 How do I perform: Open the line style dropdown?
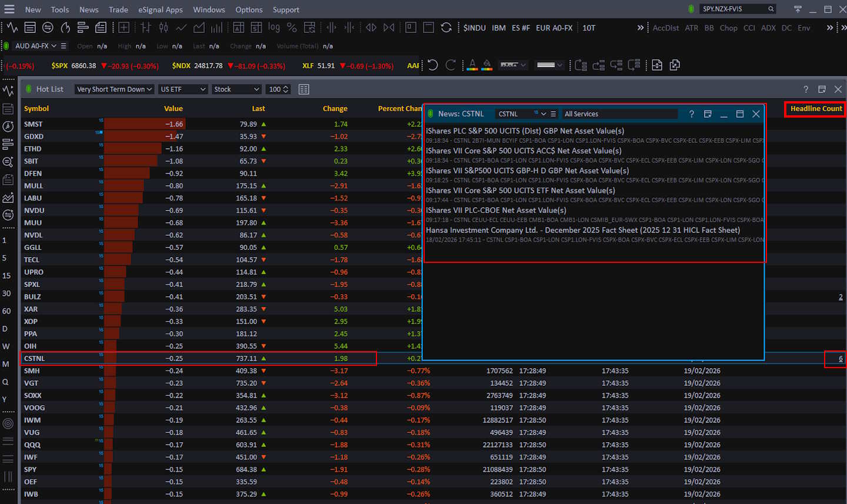click(513, 65)
